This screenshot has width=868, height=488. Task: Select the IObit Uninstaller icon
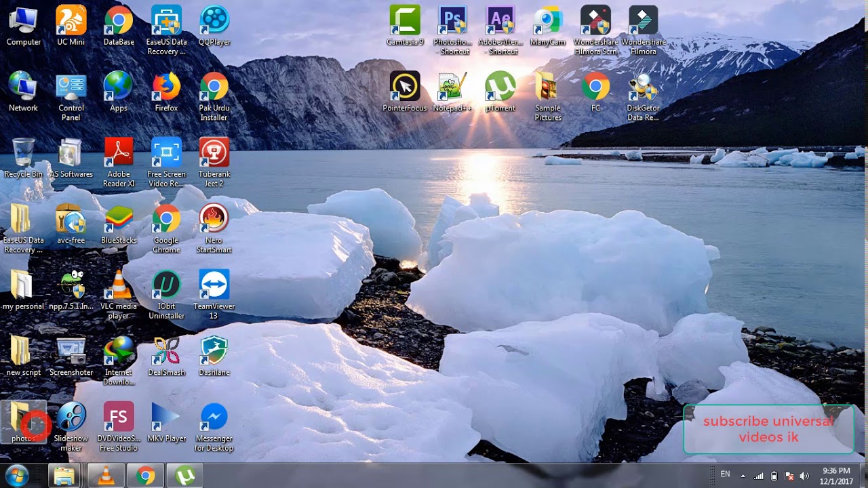166,285
